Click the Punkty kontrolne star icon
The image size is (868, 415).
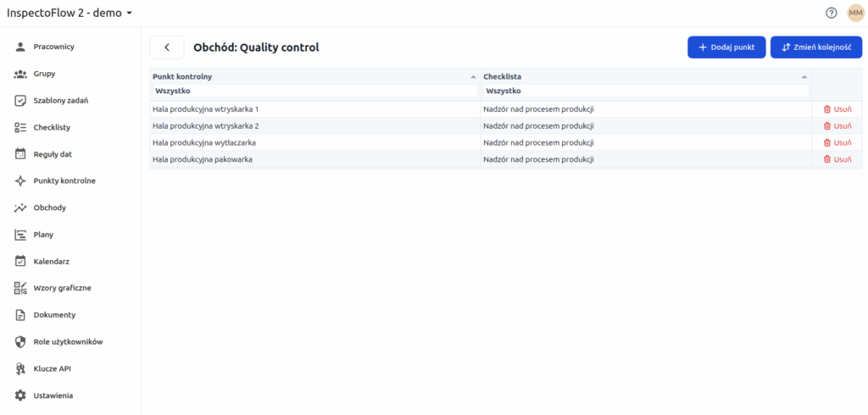point(21,180)
